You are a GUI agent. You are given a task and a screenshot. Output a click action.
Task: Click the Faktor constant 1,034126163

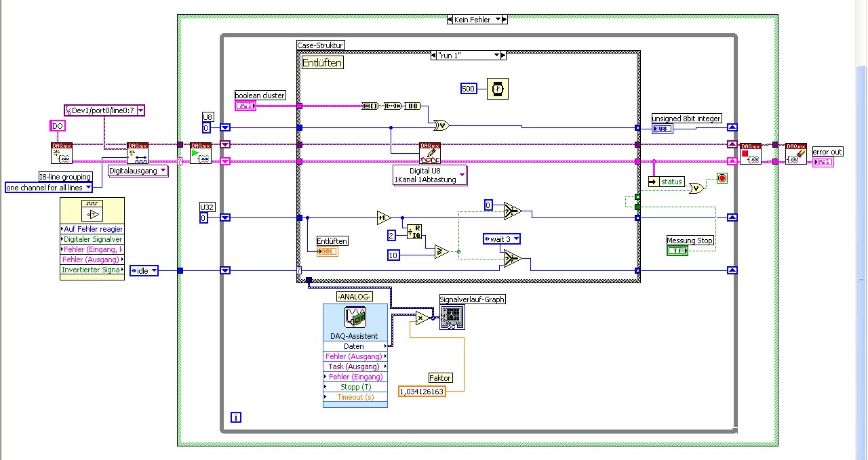[422, 392]
